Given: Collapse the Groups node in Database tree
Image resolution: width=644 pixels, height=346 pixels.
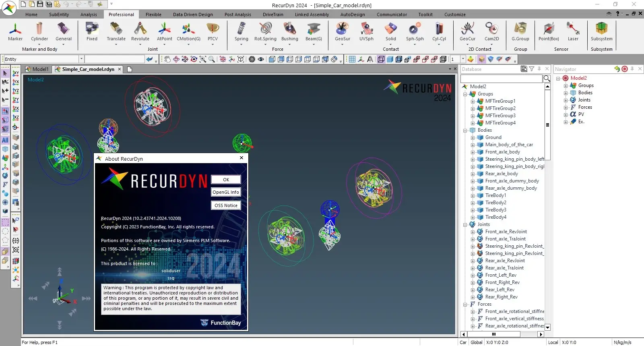Looking at the screenshot, I should coord(465,94).
